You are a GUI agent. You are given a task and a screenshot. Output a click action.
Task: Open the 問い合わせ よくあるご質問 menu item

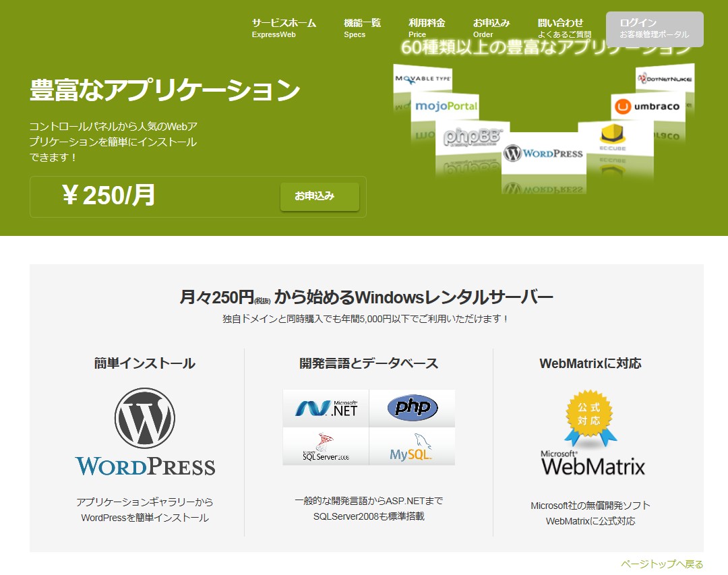click(x=564, y=28)
